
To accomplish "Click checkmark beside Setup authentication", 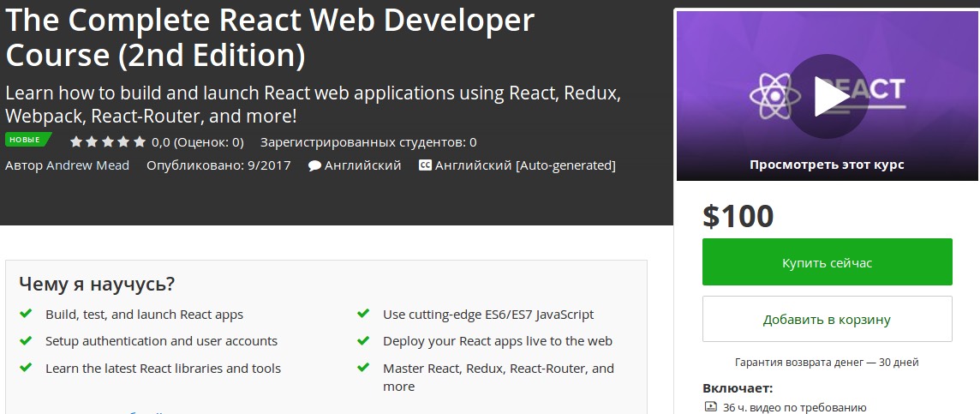I will 26,341.
